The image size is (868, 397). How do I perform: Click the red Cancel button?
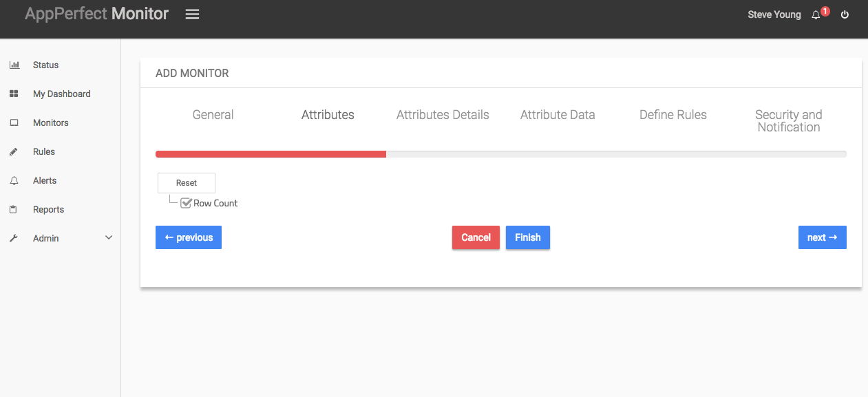pos(476,237)
